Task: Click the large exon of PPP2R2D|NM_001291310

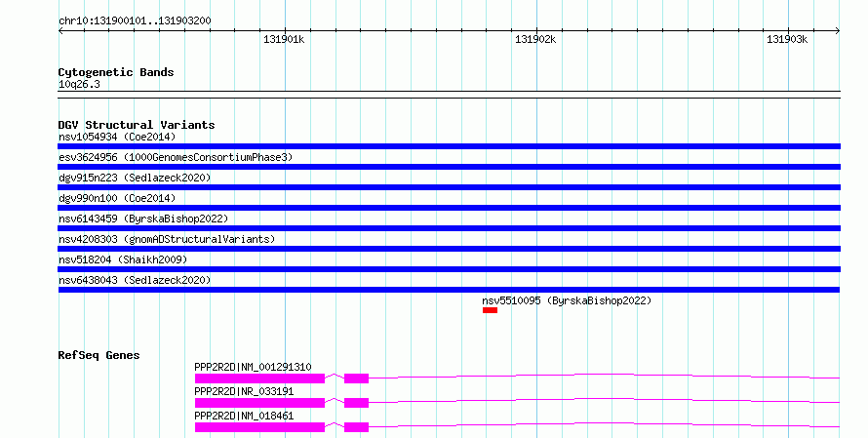Action: click(x=259, y=378)
